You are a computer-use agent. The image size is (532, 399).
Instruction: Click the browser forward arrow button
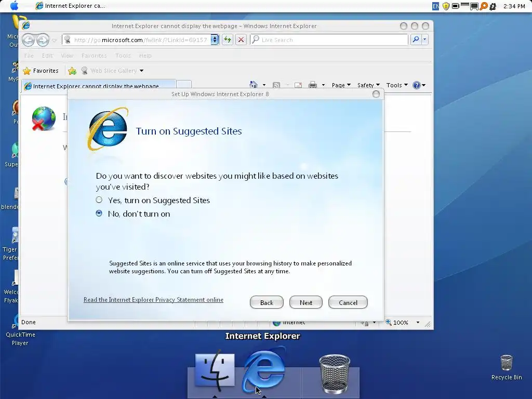coord(43,40)
